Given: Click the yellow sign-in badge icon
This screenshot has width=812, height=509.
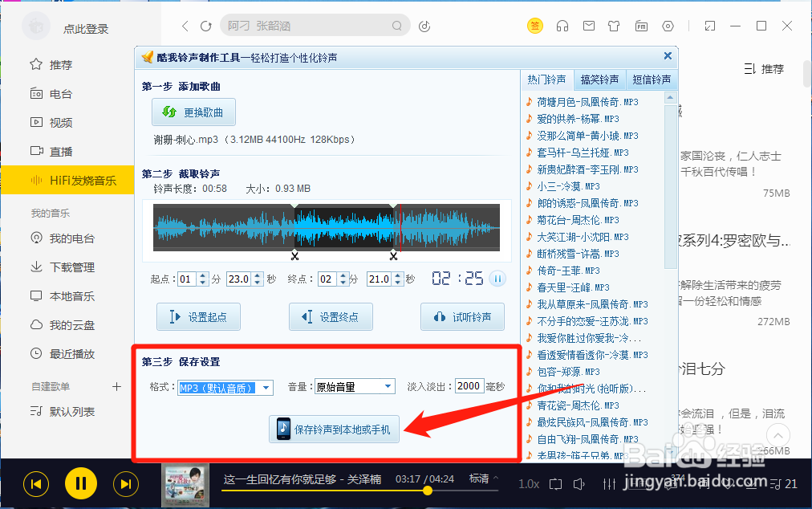Looking at the screenshot, I should pyautogui.click(x=535, y=26).
